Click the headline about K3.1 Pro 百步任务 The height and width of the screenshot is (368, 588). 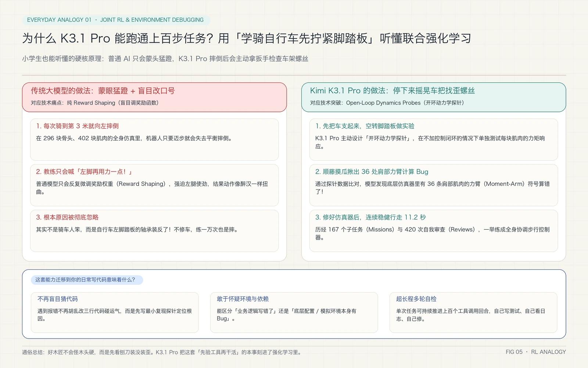[x=247, y=38]
